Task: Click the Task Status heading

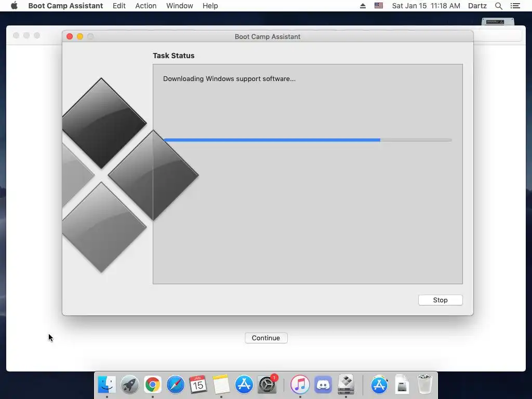Action: [174, 56]
